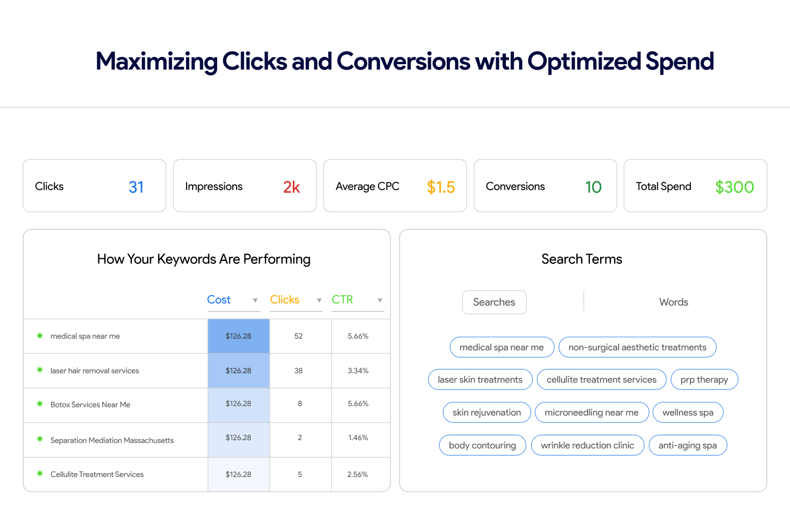Click the 'microneedling near me' chip
Screen dimensions: 790x532
coord(591,412)
